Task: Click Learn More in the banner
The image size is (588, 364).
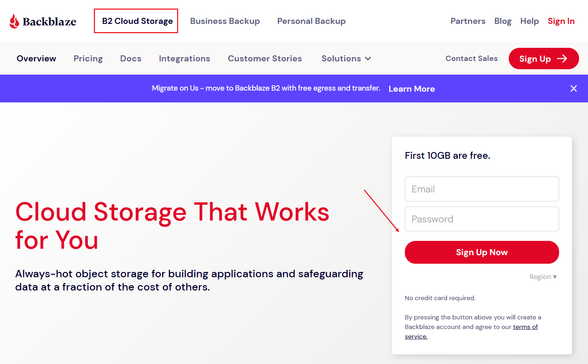Action: (411, 89)
